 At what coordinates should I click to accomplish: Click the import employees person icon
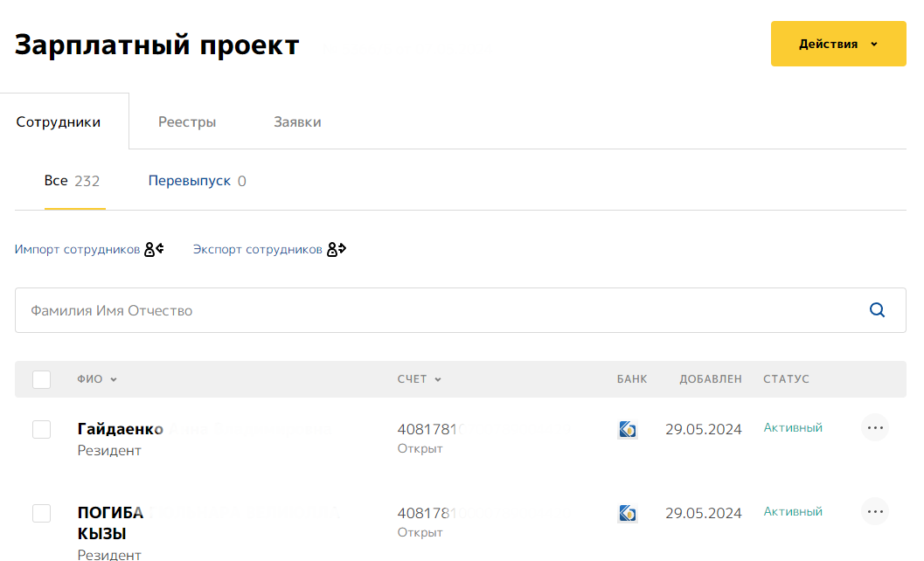[154, 250]
